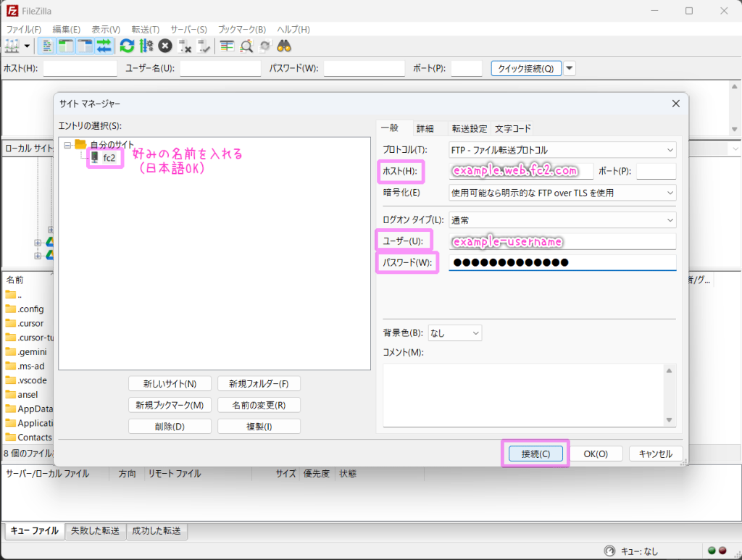This screenshot has width=742, height=560.
Task: Switch to the 詳細 tab
Action: point(425,129)
